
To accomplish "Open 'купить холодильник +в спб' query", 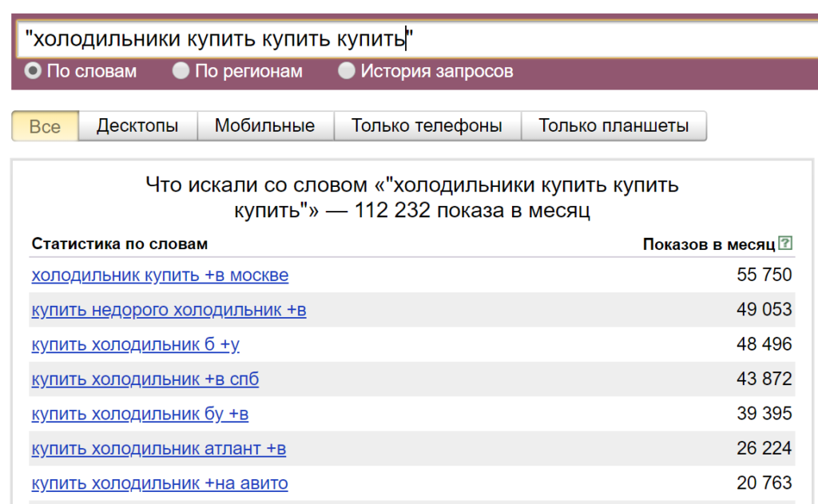I will click(145, 379).
